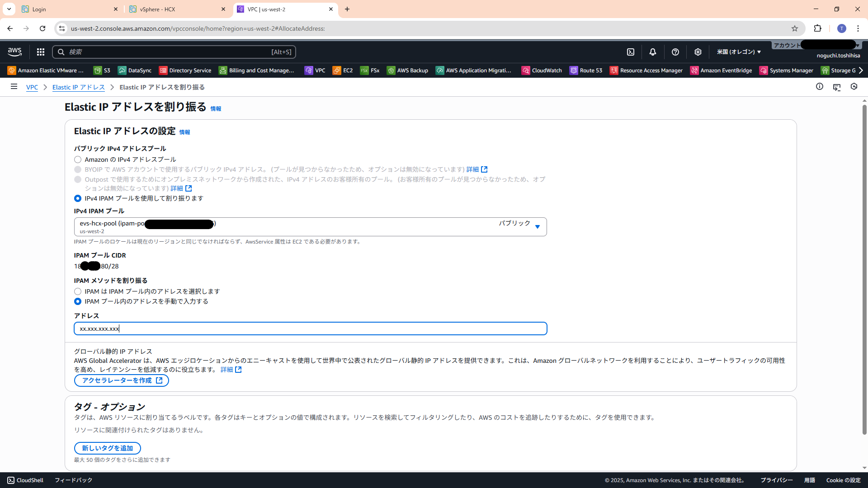Select IPAM は IPAM プール内のアドレスを選択します option
Screen dimensions: 868x488
click(x=78, y=291)
